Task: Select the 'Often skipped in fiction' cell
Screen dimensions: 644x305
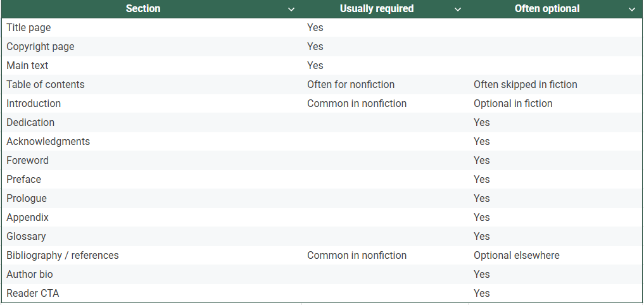Action: click(x=525, y=85)
